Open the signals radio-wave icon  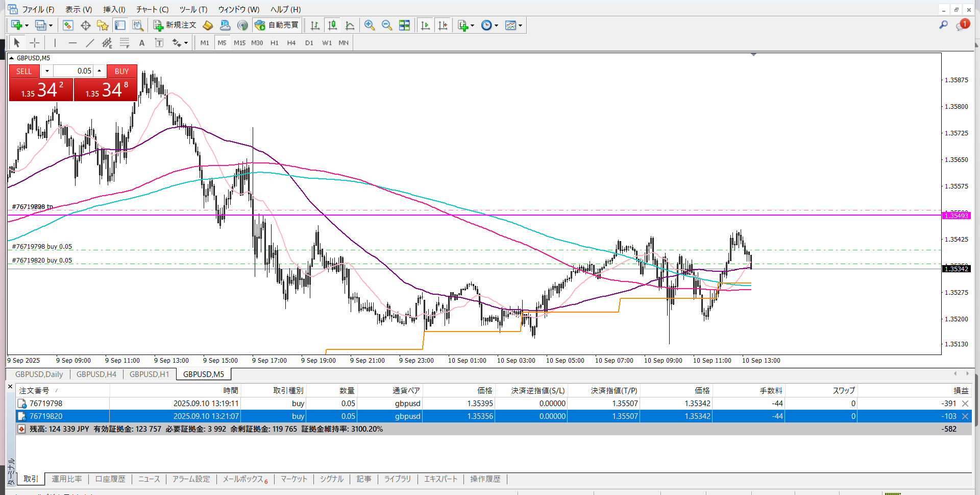pyautogui.click(x=242, y=25)
